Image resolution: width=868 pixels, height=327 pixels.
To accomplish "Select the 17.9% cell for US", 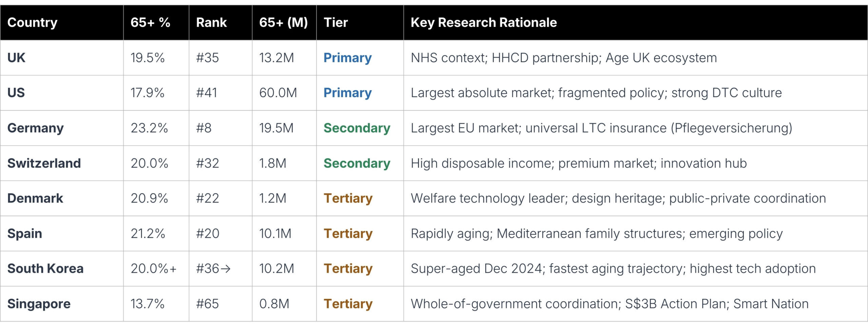I will click(147, 93).
